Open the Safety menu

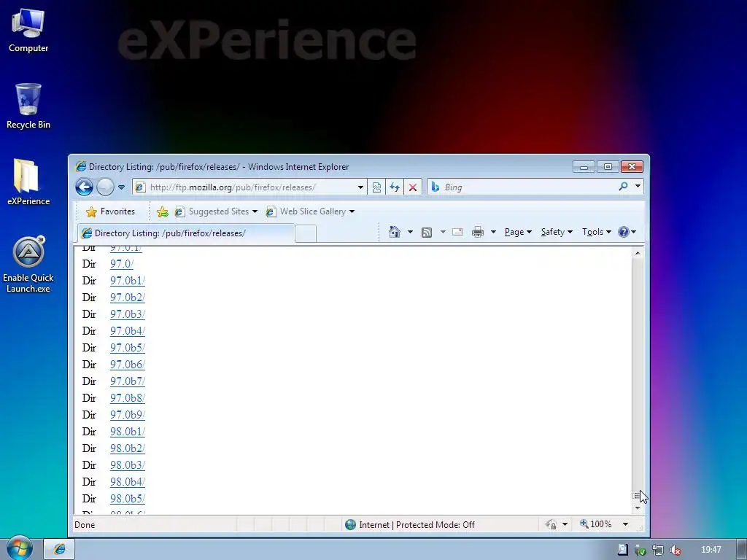coord(557,232)
